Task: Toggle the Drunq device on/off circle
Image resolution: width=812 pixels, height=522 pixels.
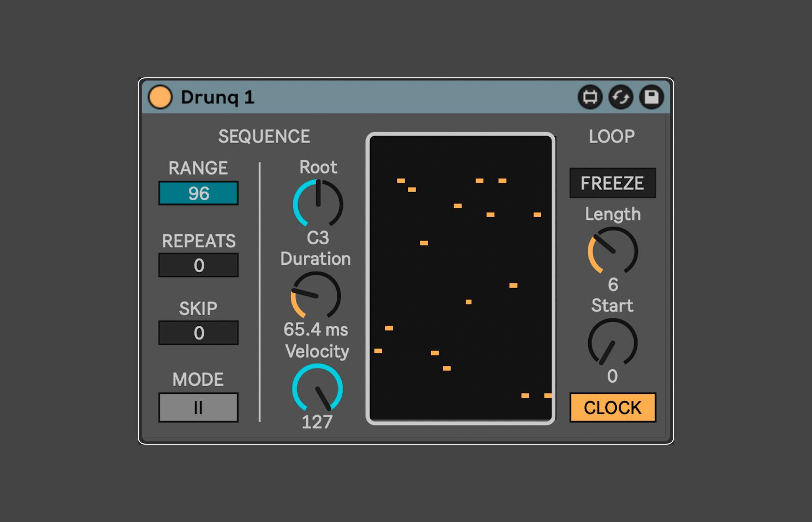Action: (160, 97)
